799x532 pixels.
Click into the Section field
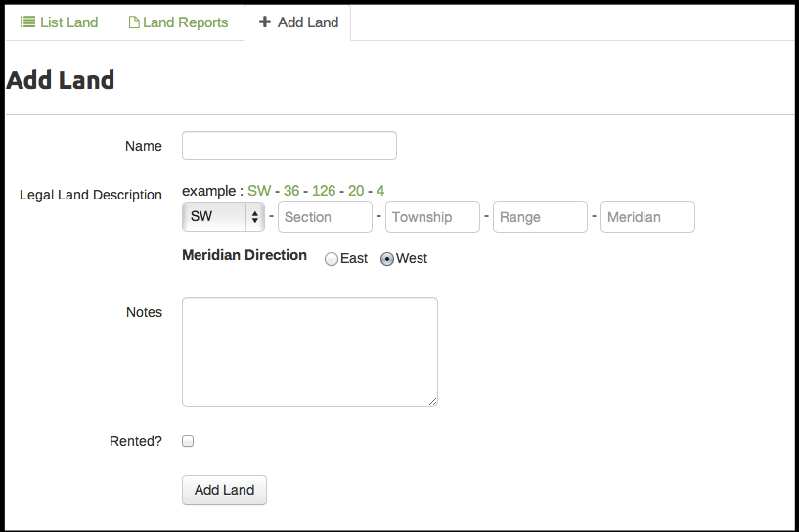pyautogui.click(x=325, y=217)
